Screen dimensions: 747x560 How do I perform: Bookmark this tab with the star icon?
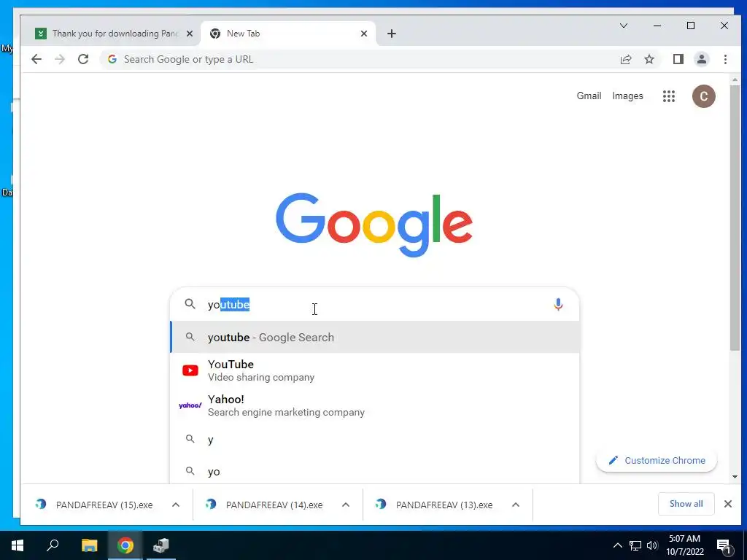coord(649,59)
